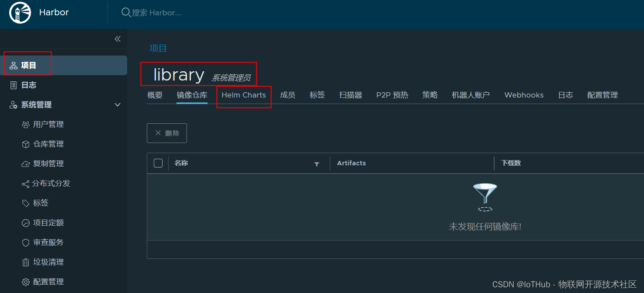Click the 日志 list icon in sidebar
The image size is (644, 293).
[14, 85]
